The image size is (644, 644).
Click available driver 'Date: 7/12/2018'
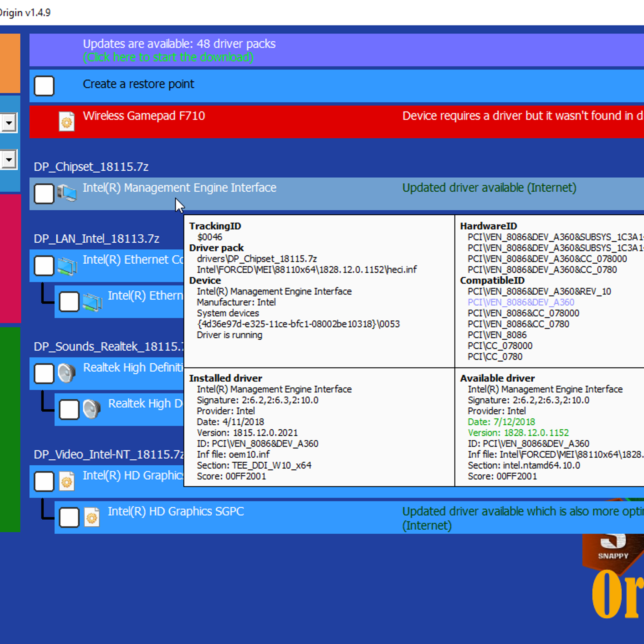(501, 422)
